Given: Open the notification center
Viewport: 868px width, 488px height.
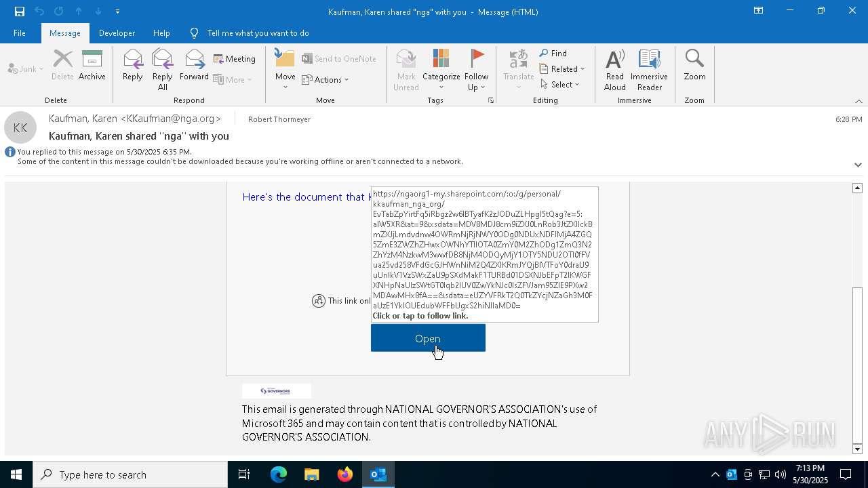Looking at the screenshot, I should point(846,474).
